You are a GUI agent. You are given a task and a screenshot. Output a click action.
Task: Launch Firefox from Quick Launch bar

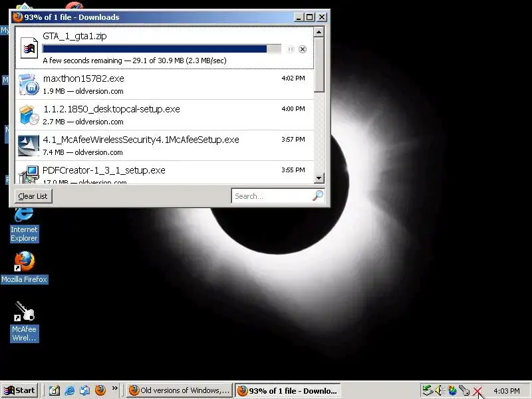100,390
